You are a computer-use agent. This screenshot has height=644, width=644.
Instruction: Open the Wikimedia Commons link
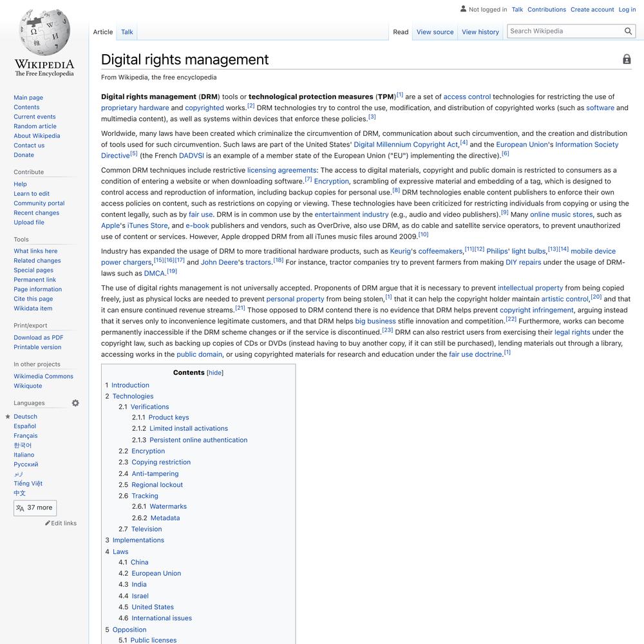click(x=43, y=376)
